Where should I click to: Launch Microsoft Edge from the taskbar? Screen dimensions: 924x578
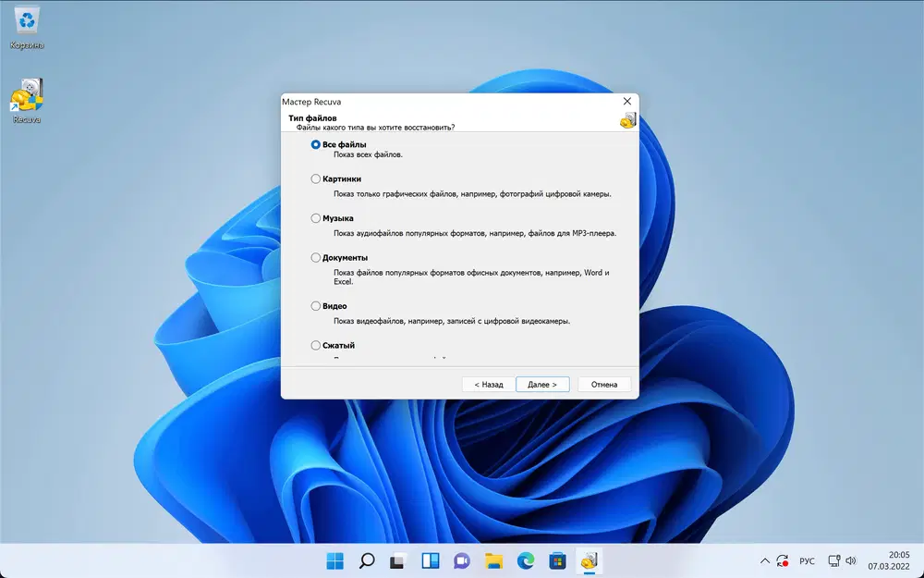click(526, 561)
